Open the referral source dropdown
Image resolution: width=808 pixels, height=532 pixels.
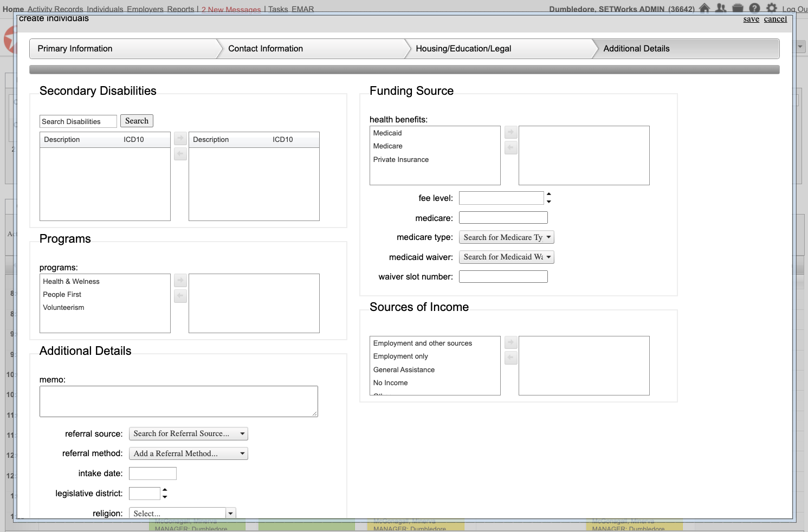tap(188, 434)
